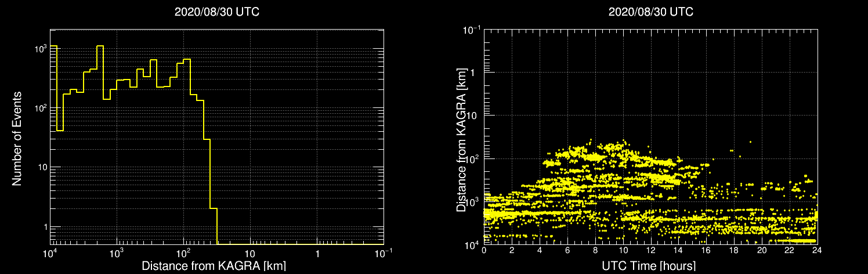Click the 12 tick on the UTC Time axis

click(650, 250)
